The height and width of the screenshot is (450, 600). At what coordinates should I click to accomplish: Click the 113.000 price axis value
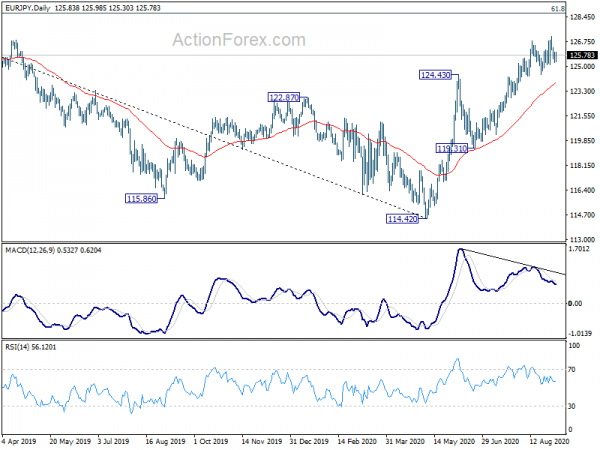pyautogui.click(x=582, y=240)
